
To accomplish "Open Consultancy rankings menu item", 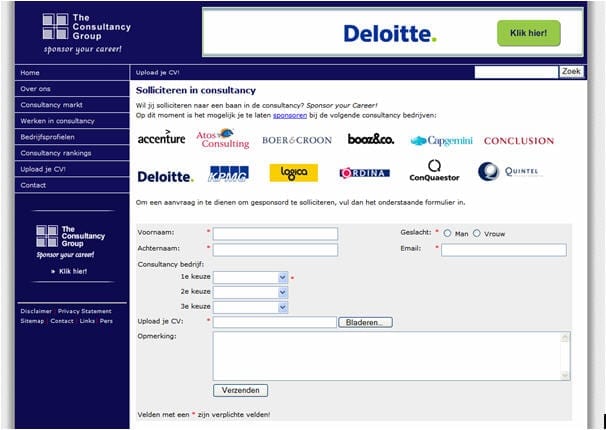I will coord(72,153).
